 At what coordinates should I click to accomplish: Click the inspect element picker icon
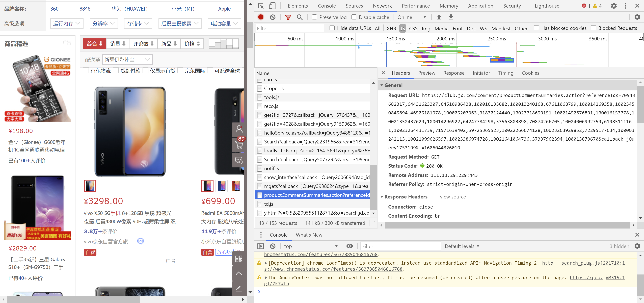coord(261,6)
